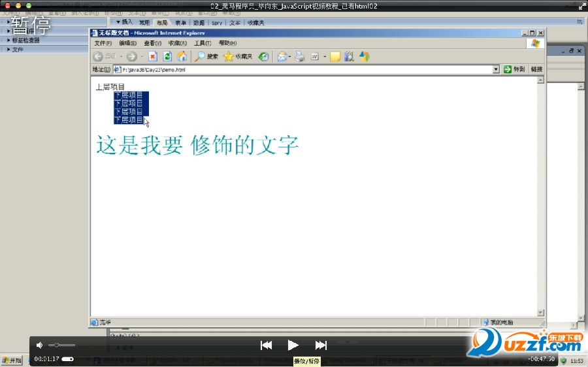Open the IE 查看(V) menu
Viewport: 588px width, 367px height.
coord(153,43)
